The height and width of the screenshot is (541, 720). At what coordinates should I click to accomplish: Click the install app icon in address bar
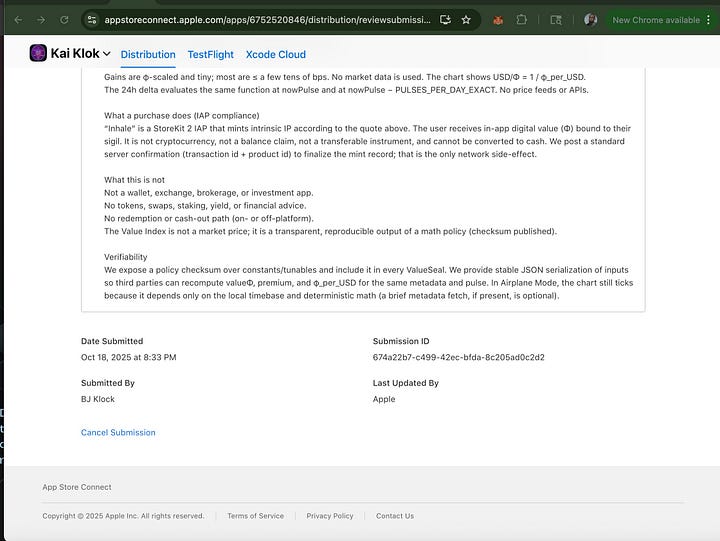pos(445,20)
